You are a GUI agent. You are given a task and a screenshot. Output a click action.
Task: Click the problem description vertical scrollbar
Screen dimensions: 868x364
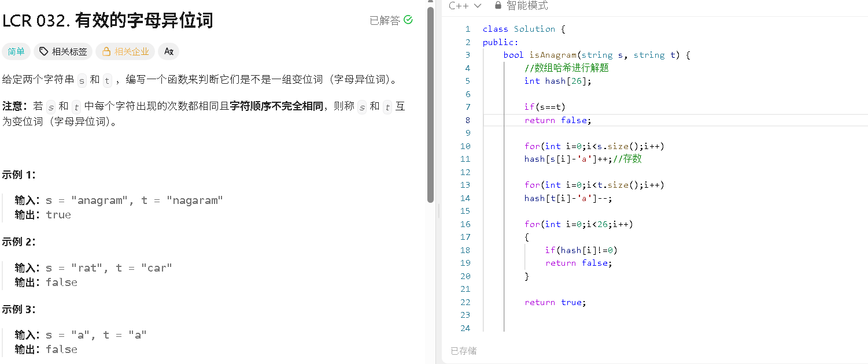point(430,104)
